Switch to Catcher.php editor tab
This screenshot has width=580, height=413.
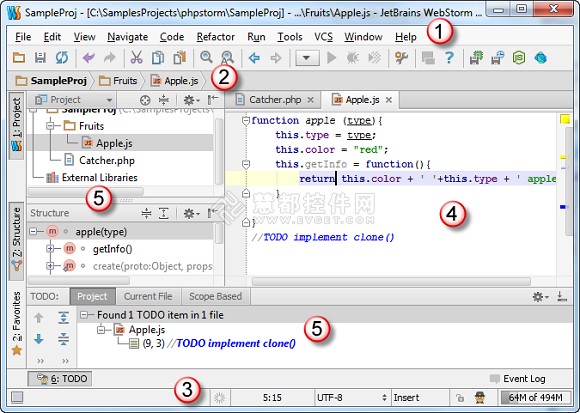(x=275, y=100)
